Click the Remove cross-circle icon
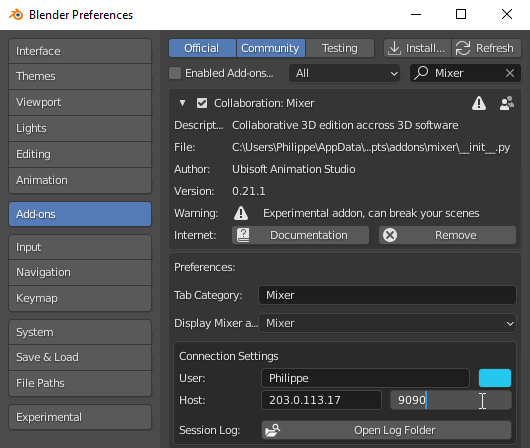Image resolution: width=530 pixels, height=448 pixels. click(390, 235)
